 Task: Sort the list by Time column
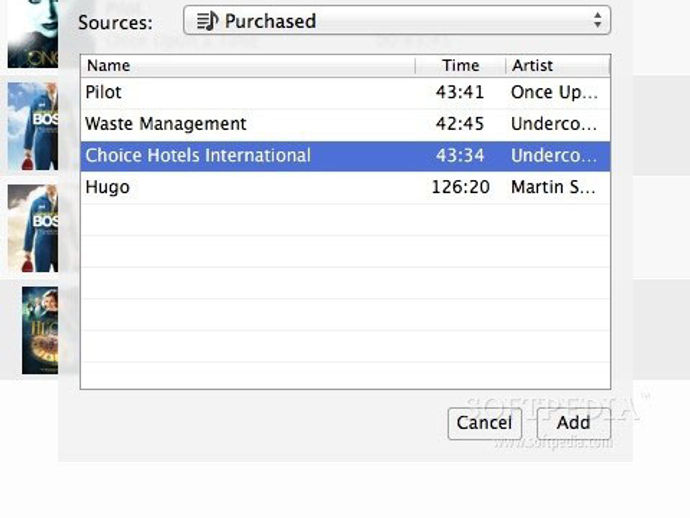tap(460, 66)
